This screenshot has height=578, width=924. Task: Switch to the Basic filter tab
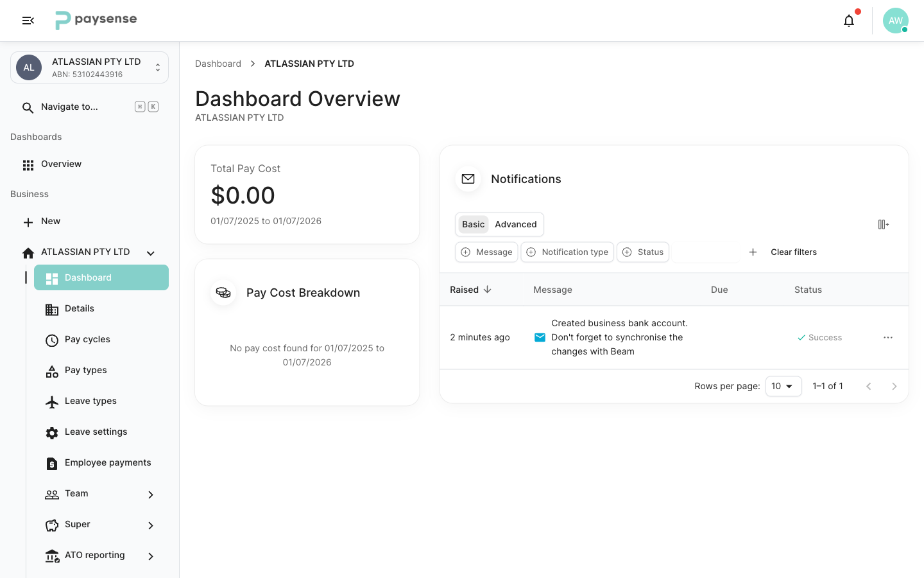[474, 224]
